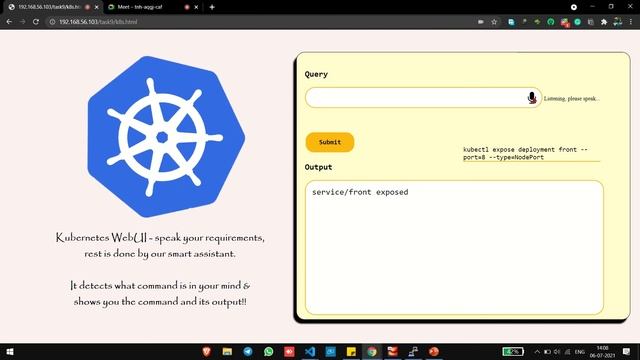Click the camera icon in the address bar
This screenshot has height=360, width=640.
click(x=481, y=22)
